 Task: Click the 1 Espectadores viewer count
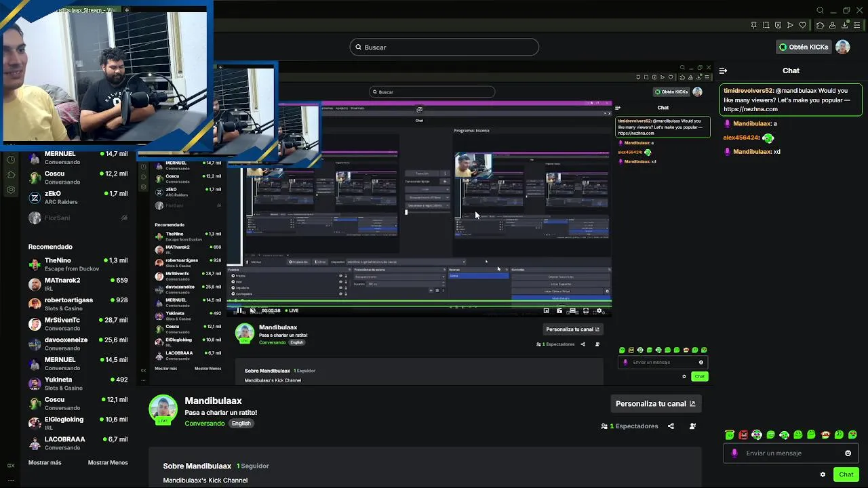pos(629,426)
